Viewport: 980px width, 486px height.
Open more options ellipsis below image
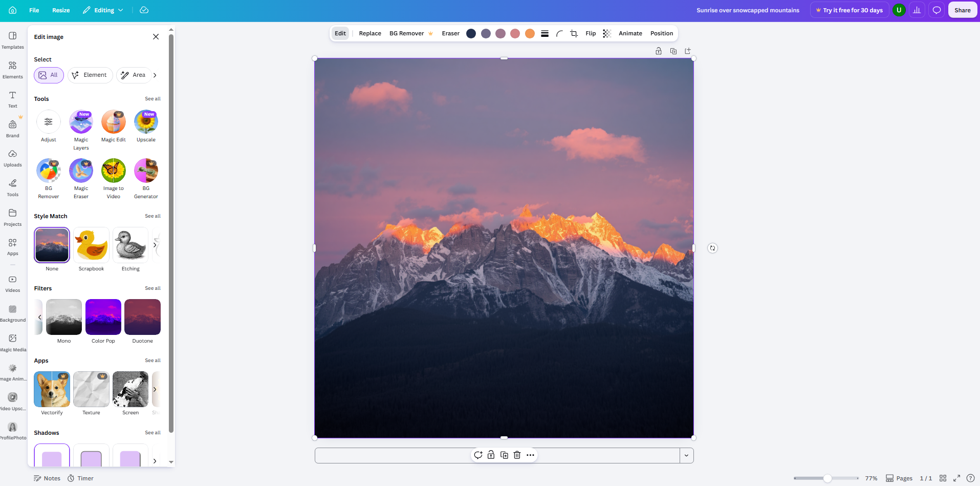(530, 455)
